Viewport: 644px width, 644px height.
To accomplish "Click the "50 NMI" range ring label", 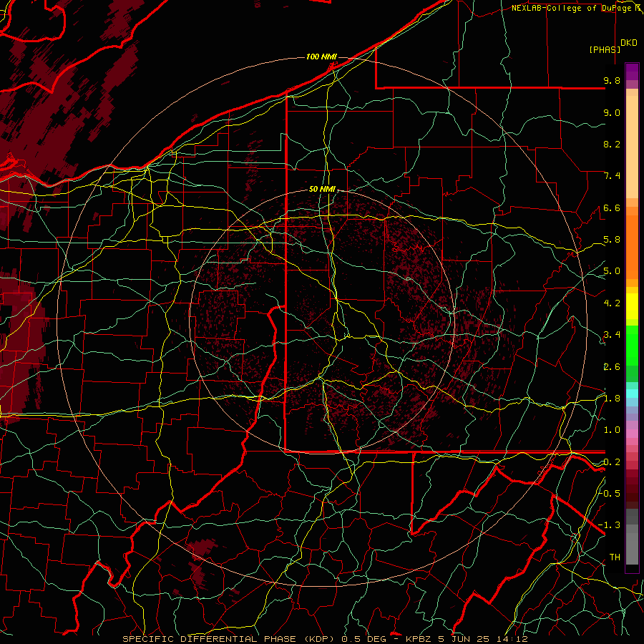I will (323, 190).
